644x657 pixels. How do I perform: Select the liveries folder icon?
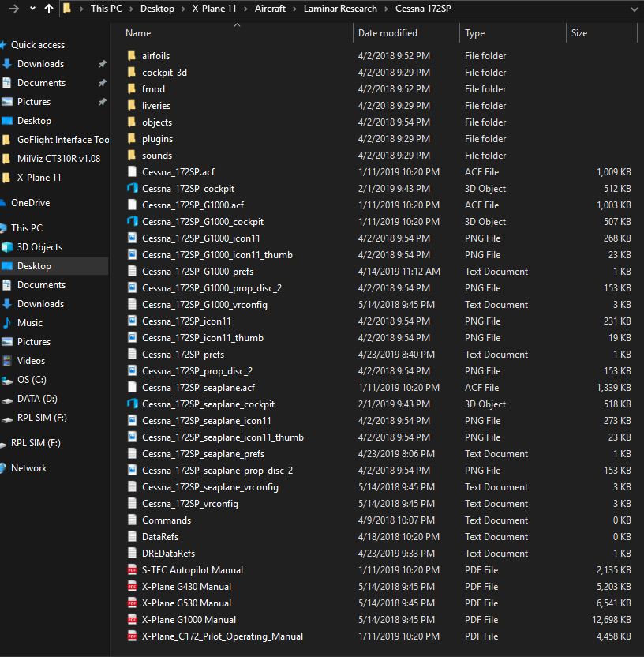point(133,106)
